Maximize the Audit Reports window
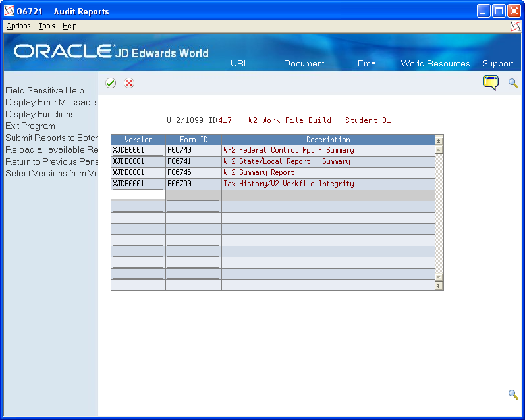525x420 pixels. (x=499, y=11)
